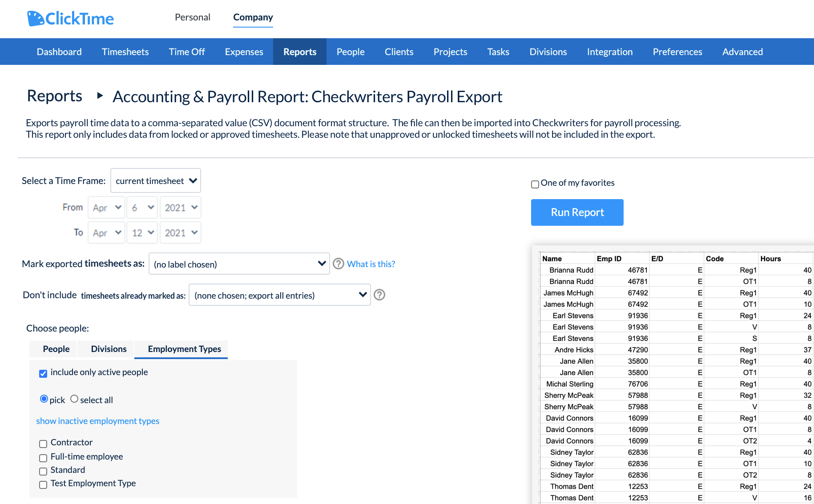Open the To day dropdown showing 12
The width and height of the screenshot is (814, 504).
click(x=142, y=232)
